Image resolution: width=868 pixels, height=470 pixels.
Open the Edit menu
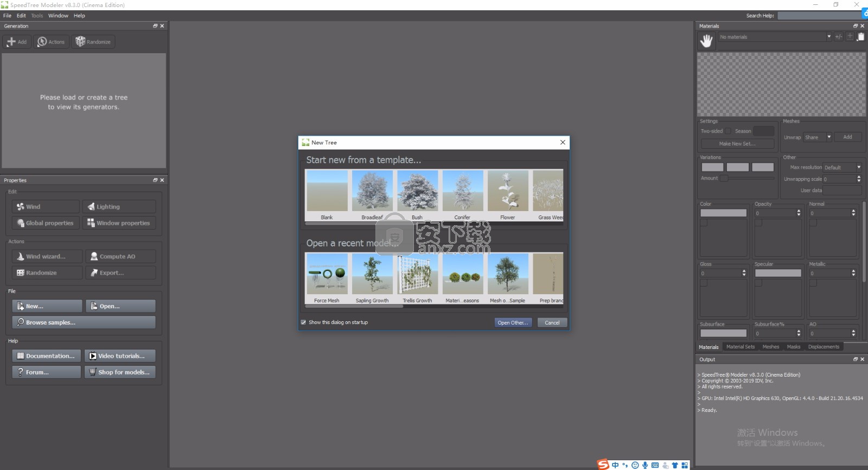tap(21, 16)
